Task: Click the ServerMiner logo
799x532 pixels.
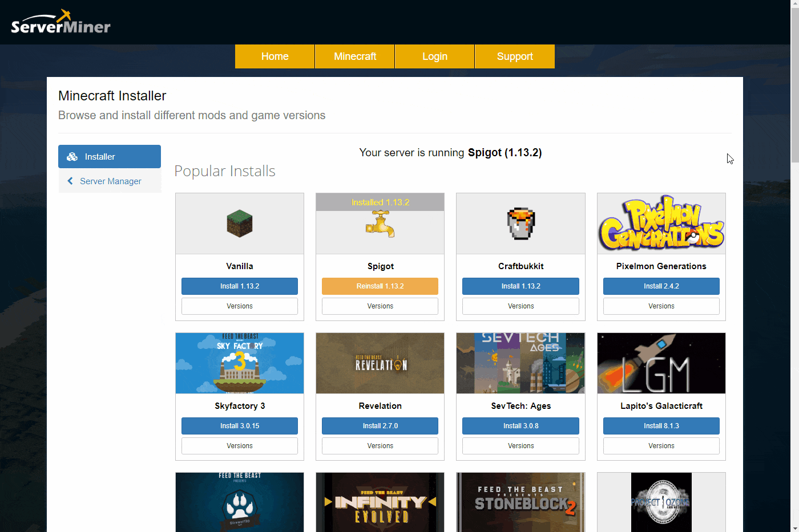Action: click(x=61, y=22)
